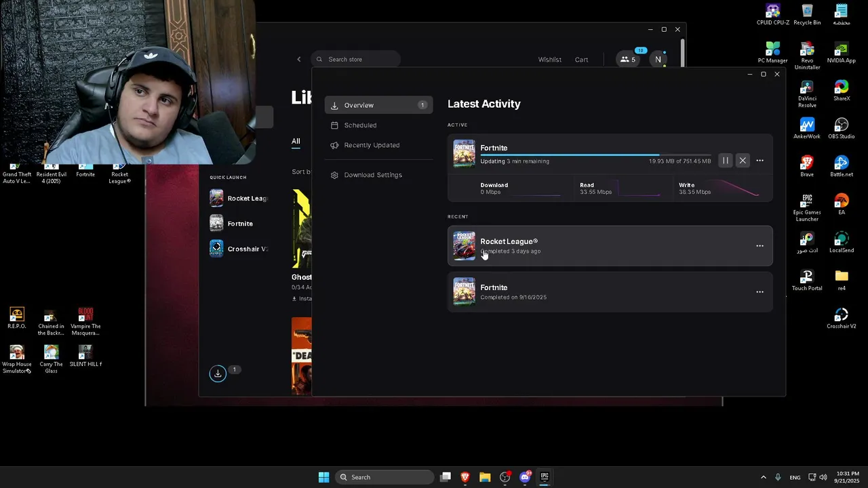Open the Cart link
Screen dimensions: 868x488
581,60
